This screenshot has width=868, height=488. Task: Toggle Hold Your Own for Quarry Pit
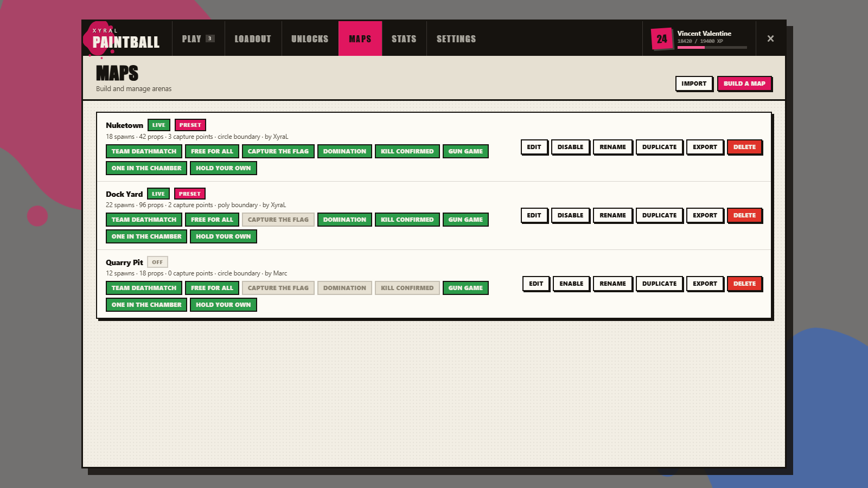click(224, 305)
